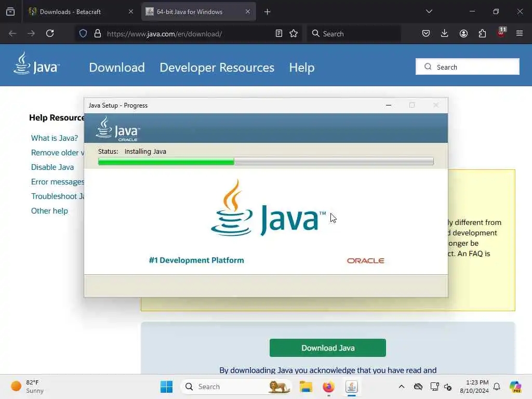
Task: Click the site security padlock icon
Action: (x=98, y=33)
